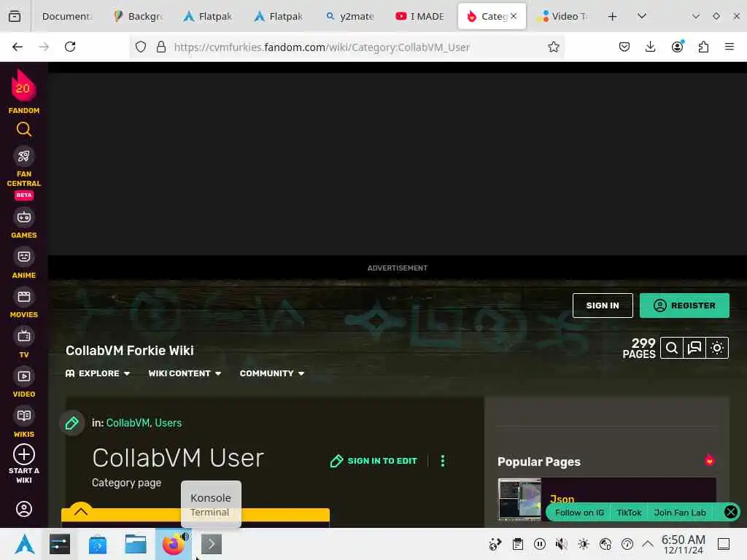747x560 pixels.
Task: Open Firefox tracking protection shield
Action: [x=141, y=47]
